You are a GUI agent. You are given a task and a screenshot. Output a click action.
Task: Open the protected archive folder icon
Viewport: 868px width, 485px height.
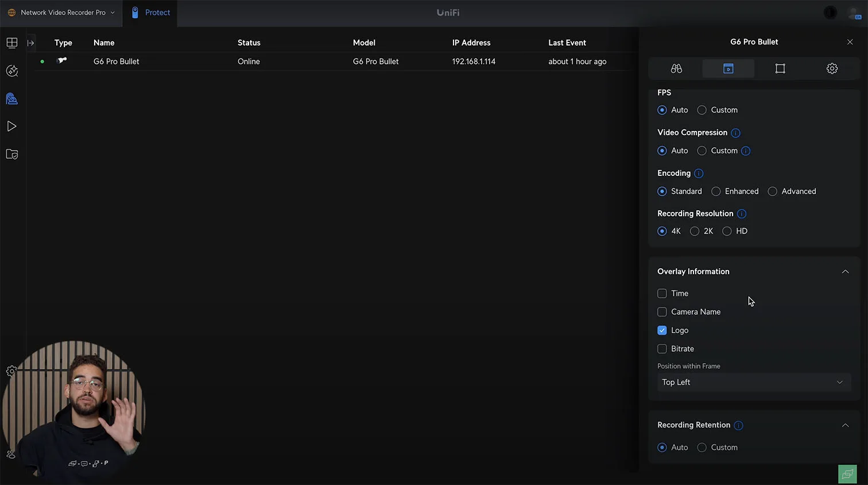(x=12, y=154)
